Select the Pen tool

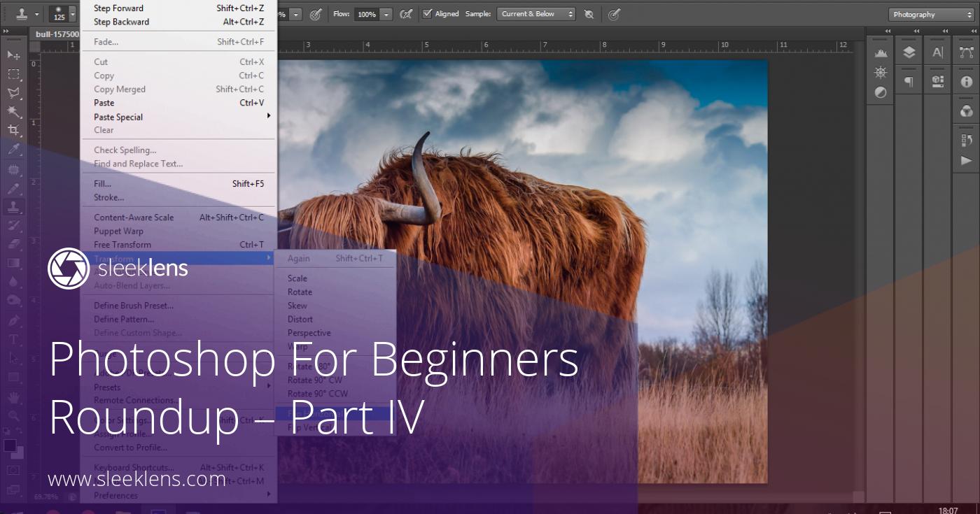(13, 320)
